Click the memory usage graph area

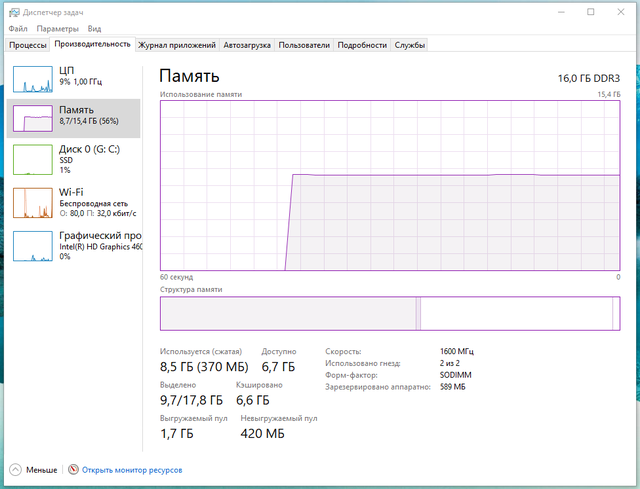[389, 185]
